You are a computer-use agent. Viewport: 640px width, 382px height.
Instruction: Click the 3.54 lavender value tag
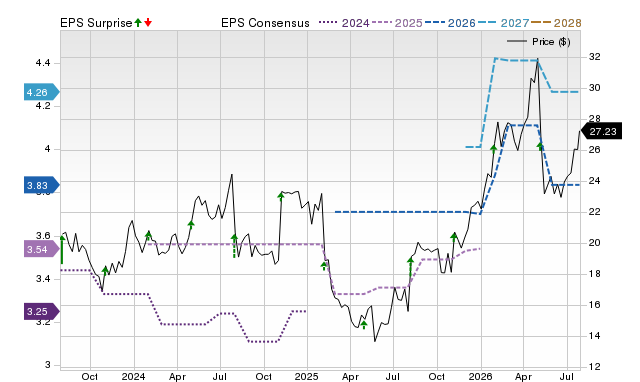coord(41,249)
